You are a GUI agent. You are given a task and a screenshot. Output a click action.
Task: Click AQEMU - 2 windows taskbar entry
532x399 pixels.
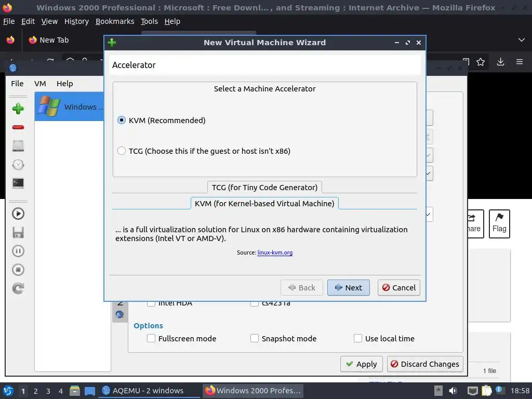(x=149, y=391)
